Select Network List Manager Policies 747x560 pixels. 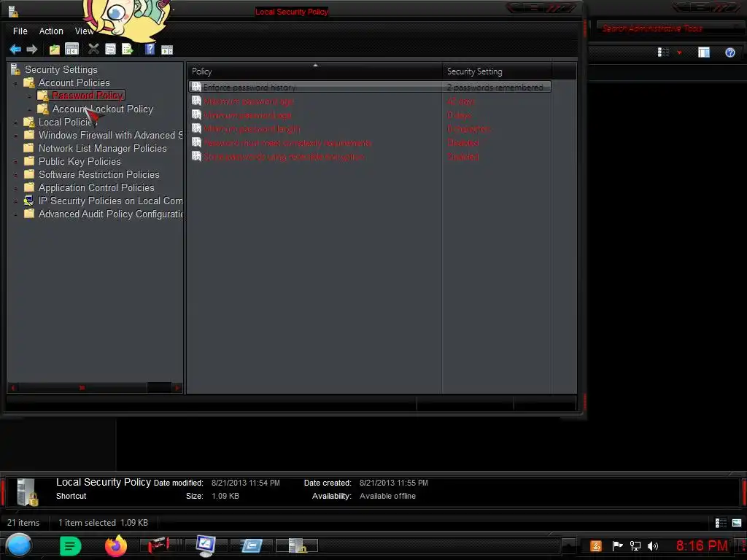click(102, 149)
